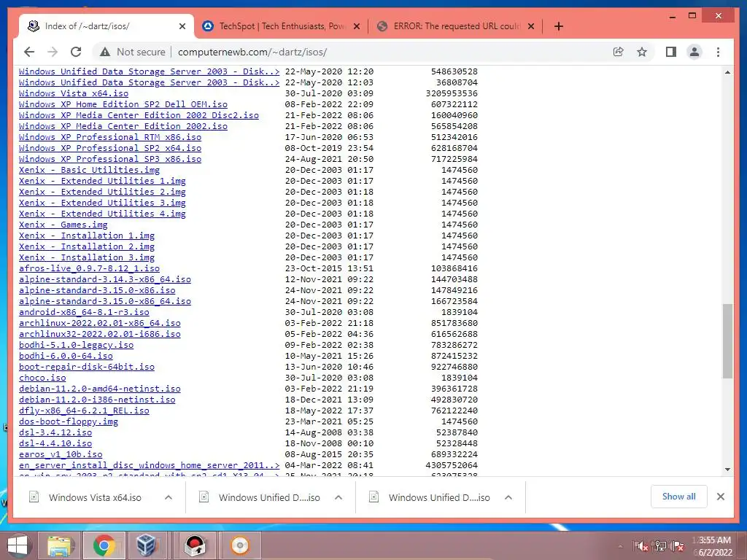Open the disc burner taskbar icon
Image resolution: width=747 pixels, height=560 pixels.
(239, 545)
